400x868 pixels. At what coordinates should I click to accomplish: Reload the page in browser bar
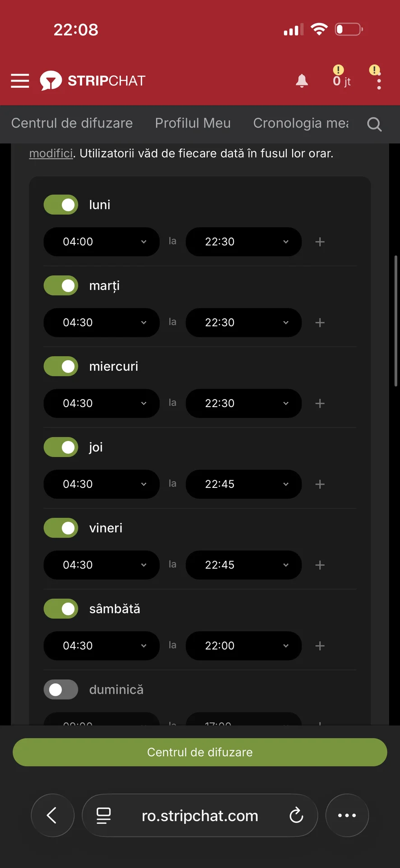296,815
